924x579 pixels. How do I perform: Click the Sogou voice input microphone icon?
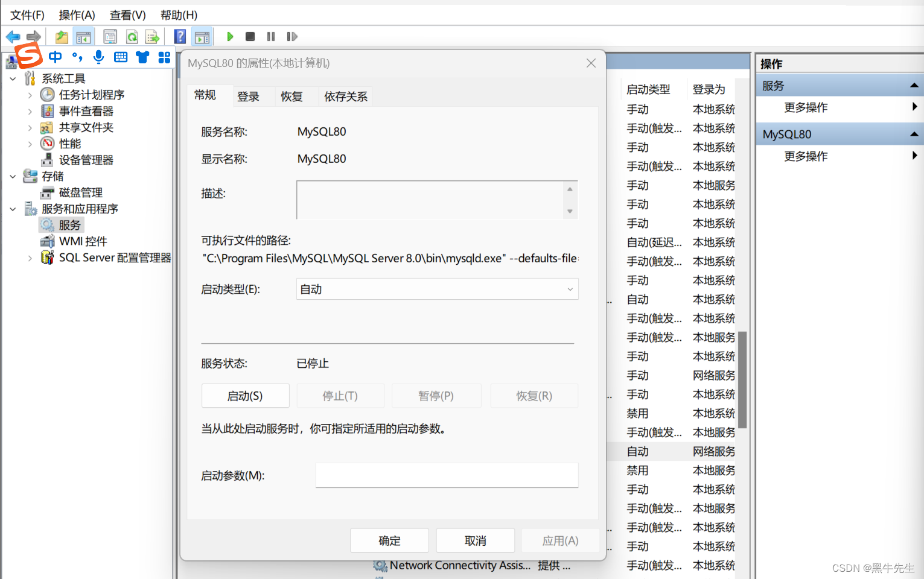pyautogui.click(x=99, y=57)
